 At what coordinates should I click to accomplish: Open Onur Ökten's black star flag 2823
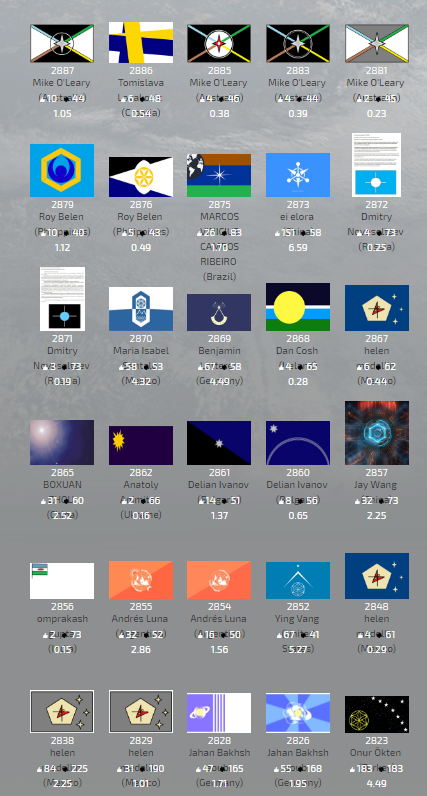pos(377,714)
